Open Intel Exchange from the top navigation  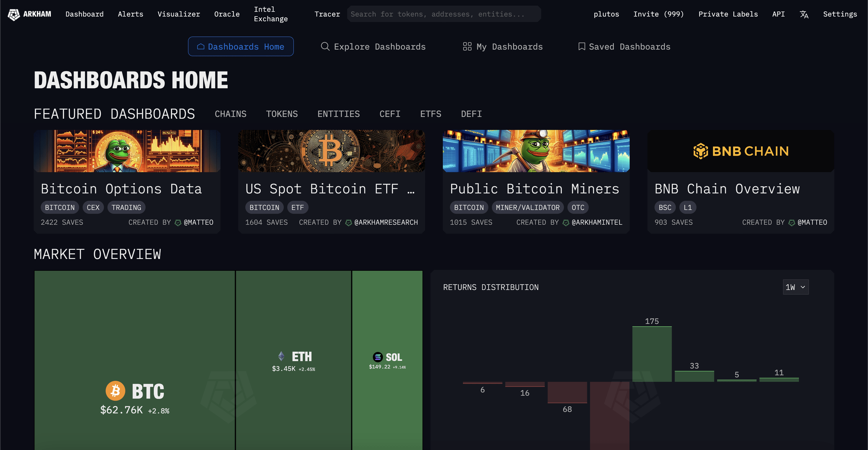point(270,14)
